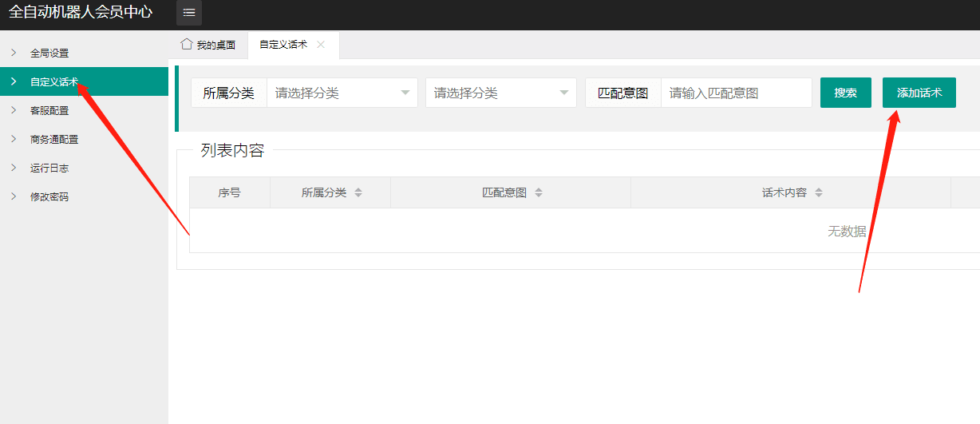This screenshot has width=980, height=424.
Task: Sort by 话术内容 column arrows
Action: click(819, 192)
